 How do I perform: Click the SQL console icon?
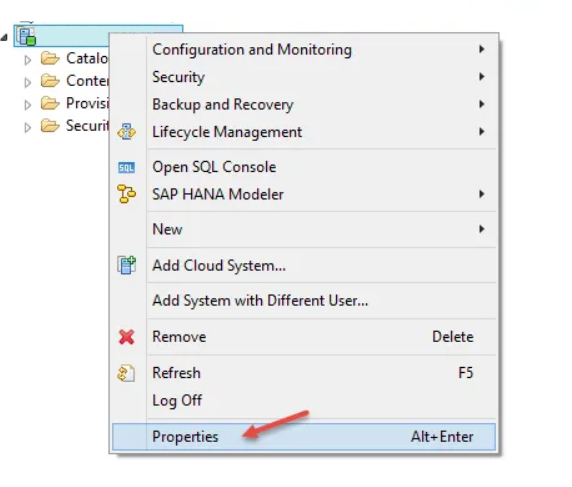tap(126, 167)
